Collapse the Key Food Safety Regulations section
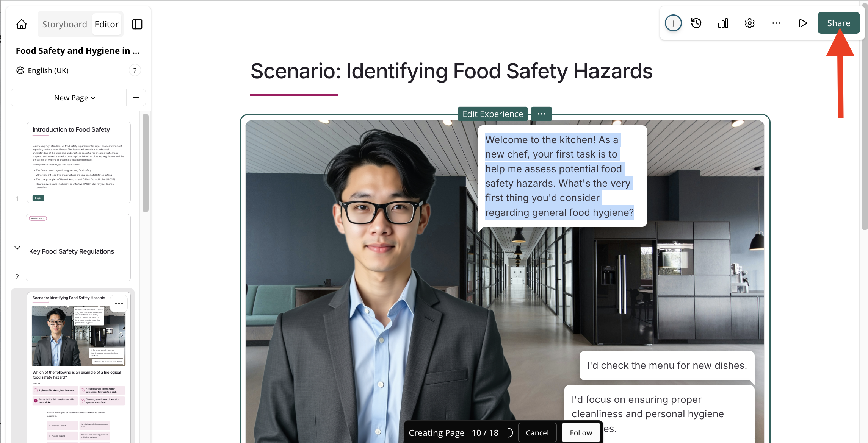 (x=17, y=248)
